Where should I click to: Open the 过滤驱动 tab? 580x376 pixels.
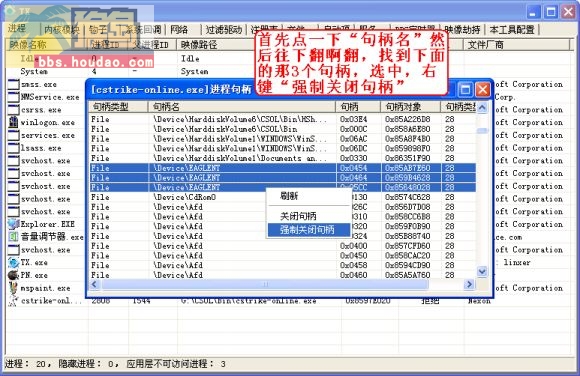tap(223, 30)
